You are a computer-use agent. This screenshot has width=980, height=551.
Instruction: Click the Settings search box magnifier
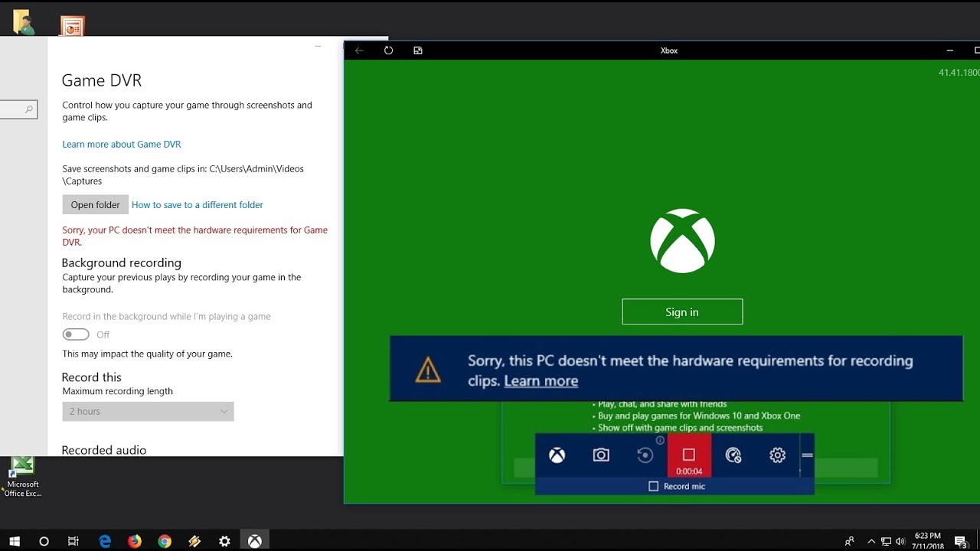coord(29,110)
